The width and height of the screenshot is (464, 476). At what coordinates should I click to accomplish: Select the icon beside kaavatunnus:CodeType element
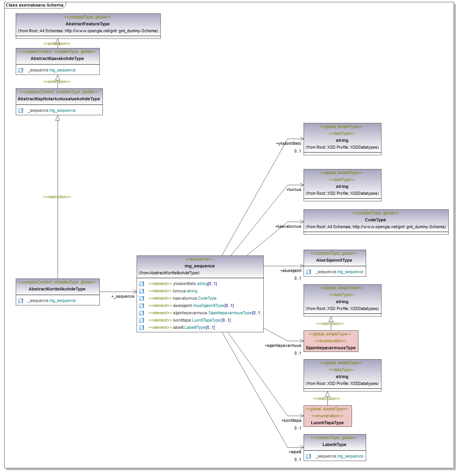(141, 299)
